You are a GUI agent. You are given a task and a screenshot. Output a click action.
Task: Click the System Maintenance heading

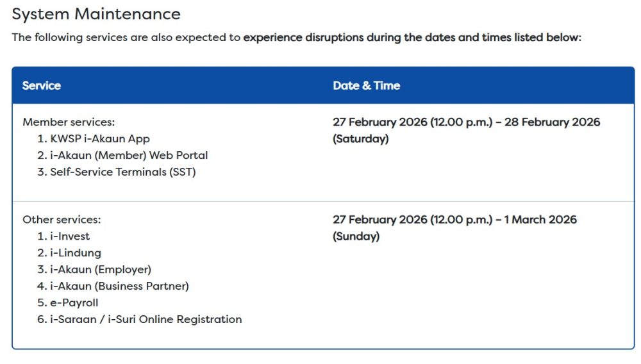(x=96, y=13)
